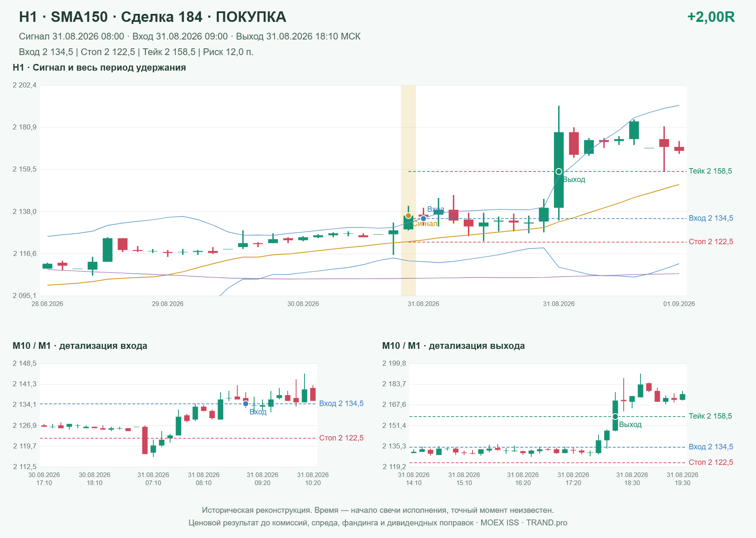756x538 pixels.
Task: Click the 31.08.2026 14:10 time label
Action: pyautogui.click(x=414, y=479)
